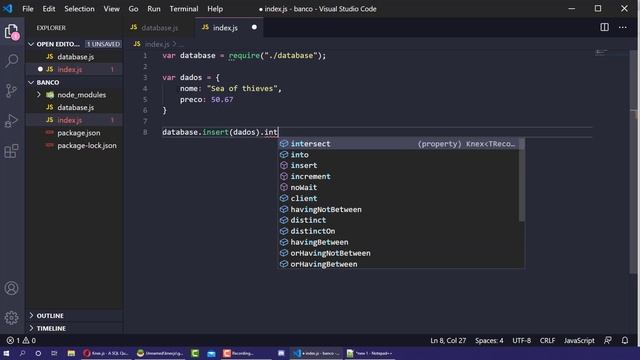Change line endings via CRLF
This screenshot has width=640, height=360.
(547, 340)
